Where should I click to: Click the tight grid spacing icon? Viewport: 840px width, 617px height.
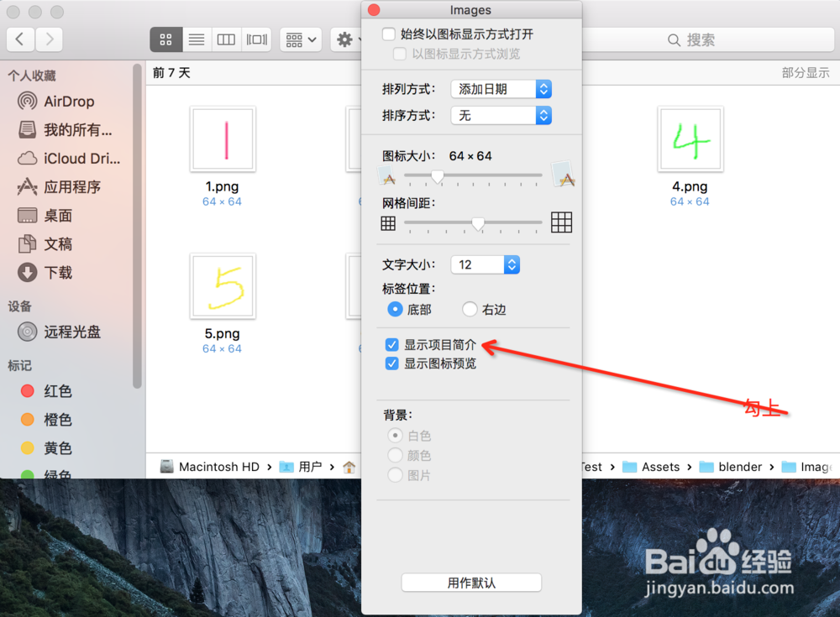coord(388,222)
